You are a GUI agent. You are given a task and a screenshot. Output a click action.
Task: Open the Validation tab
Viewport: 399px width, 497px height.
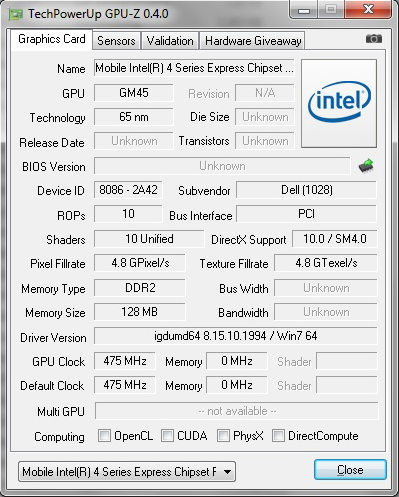170,41
